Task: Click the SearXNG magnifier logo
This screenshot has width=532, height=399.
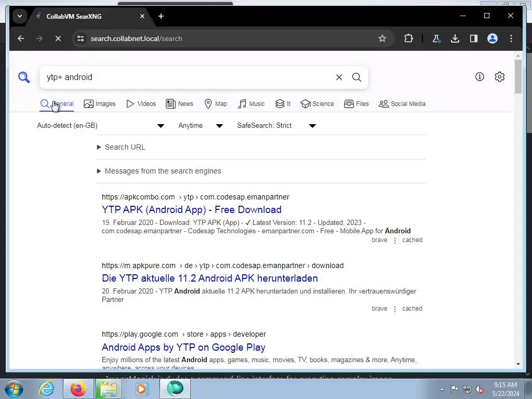Action: click(24, 77)
